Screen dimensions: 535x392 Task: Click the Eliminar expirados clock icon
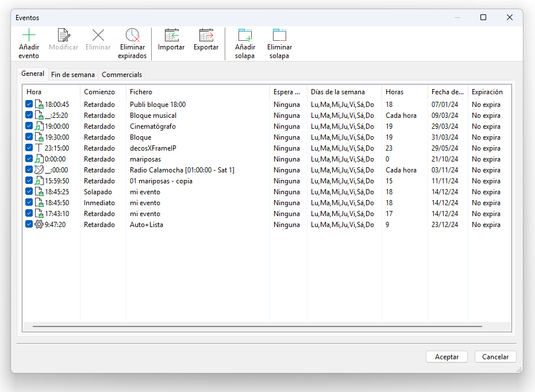(132, 35)
